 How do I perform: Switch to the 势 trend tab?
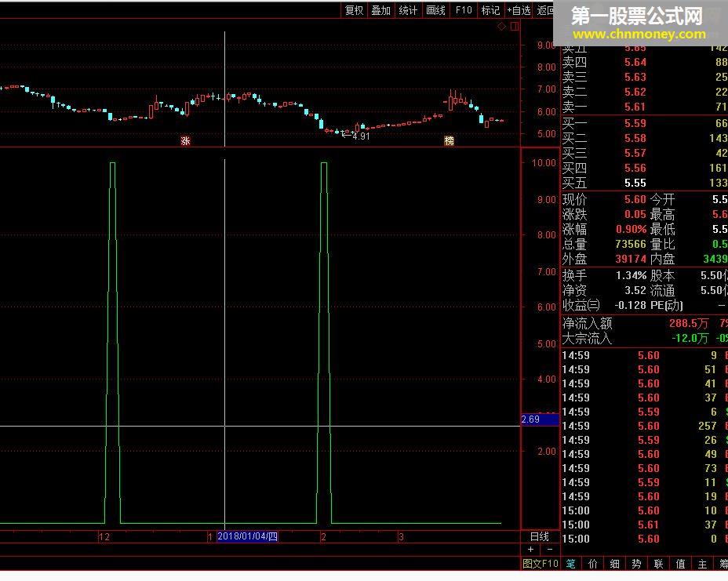[636, 564]
